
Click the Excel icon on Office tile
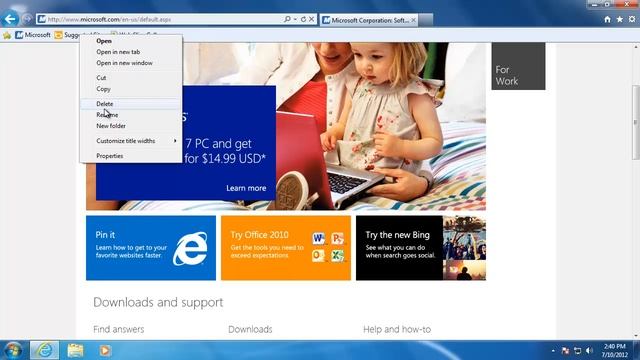(x=338, y=256)
